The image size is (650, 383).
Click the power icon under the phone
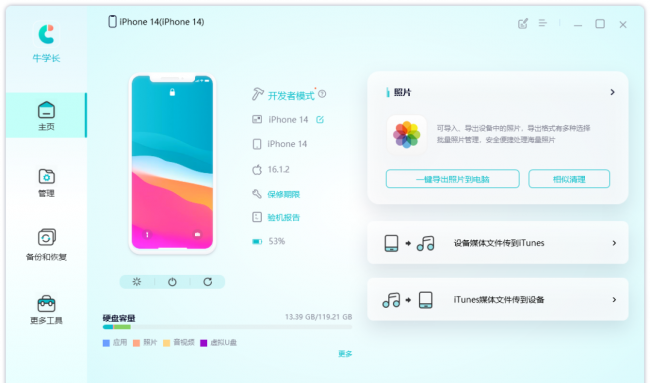tap(172, 282)
